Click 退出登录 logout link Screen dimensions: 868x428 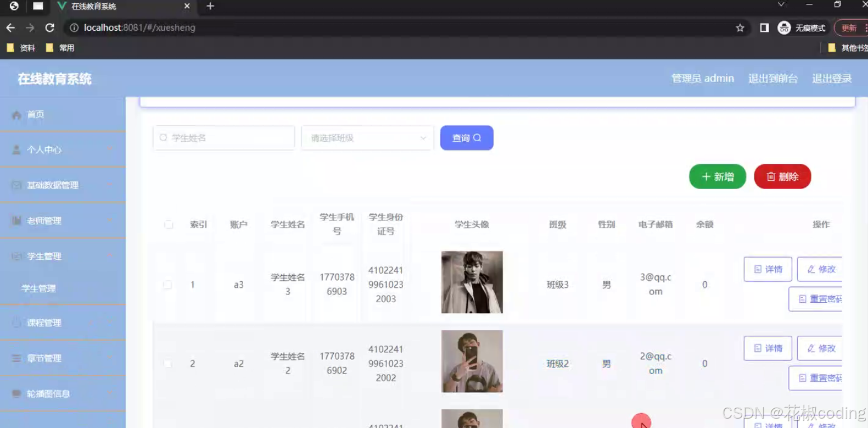[x=832, y=79]
